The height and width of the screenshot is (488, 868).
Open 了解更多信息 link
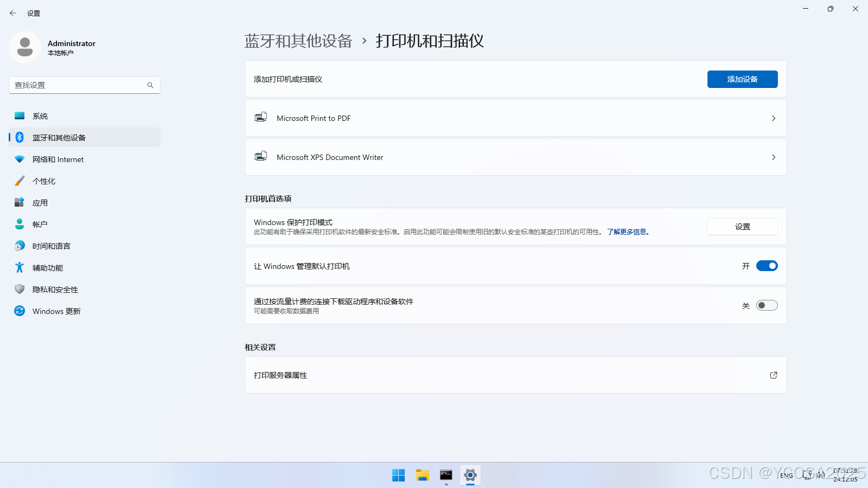coord(628,232)
